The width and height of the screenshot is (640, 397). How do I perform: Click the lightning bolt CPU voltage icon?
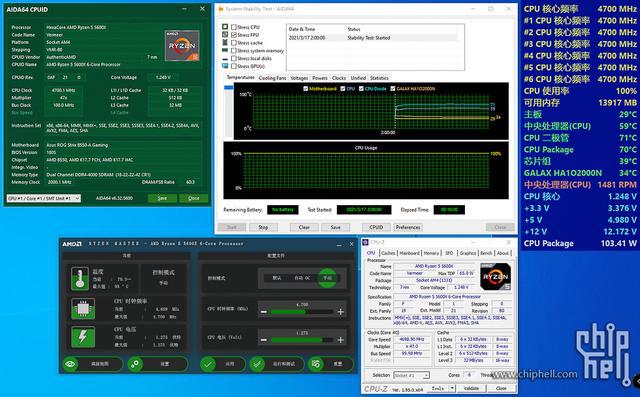click(83, 337)
